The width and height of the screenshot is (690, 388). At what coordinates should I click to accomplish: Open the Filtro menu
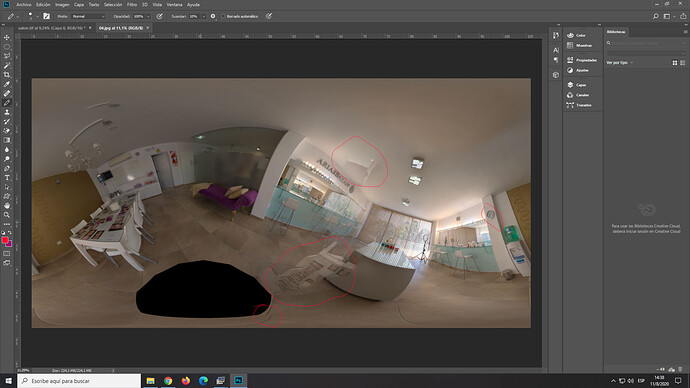[x=132, y=4]
